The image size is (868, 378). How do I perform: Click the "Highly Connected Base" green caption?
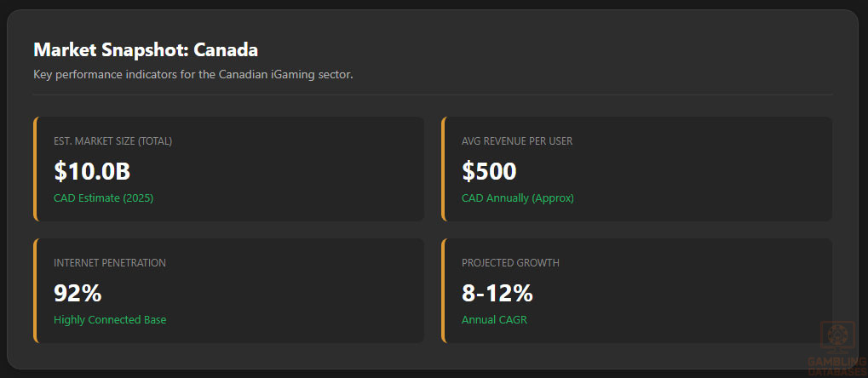(x=110, y=320)
